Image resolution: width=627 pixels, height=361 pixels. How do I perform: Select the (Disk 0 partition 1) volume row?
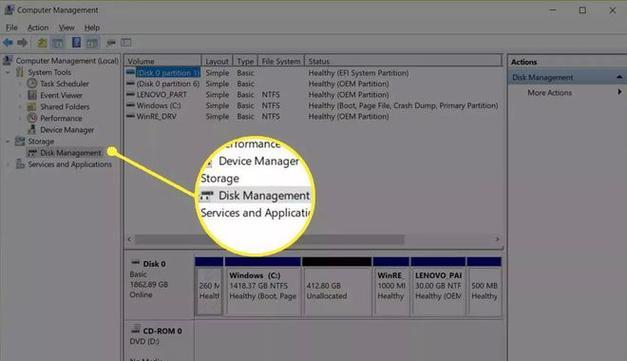click(313, 73)
